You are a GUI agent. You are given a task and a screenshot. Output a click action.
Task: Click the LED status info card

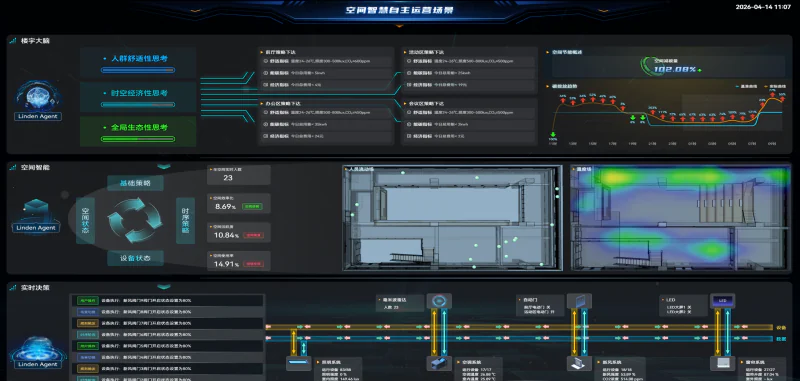point(683,305)
